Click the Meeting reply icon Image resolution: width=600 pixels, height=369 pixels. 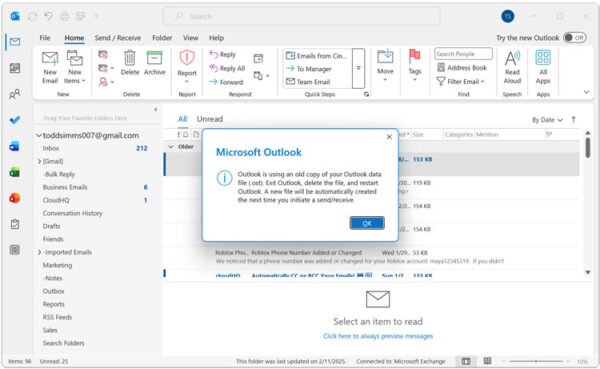pos(258,58)
